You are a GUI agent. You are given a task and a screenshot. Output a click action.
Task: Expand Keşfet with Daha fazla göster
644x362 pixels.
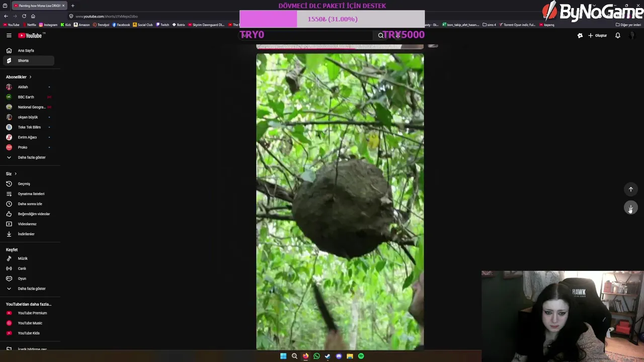[28, 289]
